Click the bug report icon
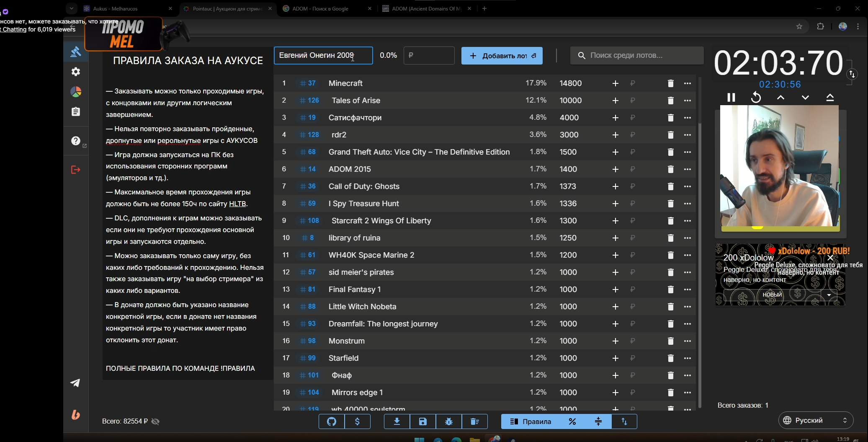 coord(449,421)
